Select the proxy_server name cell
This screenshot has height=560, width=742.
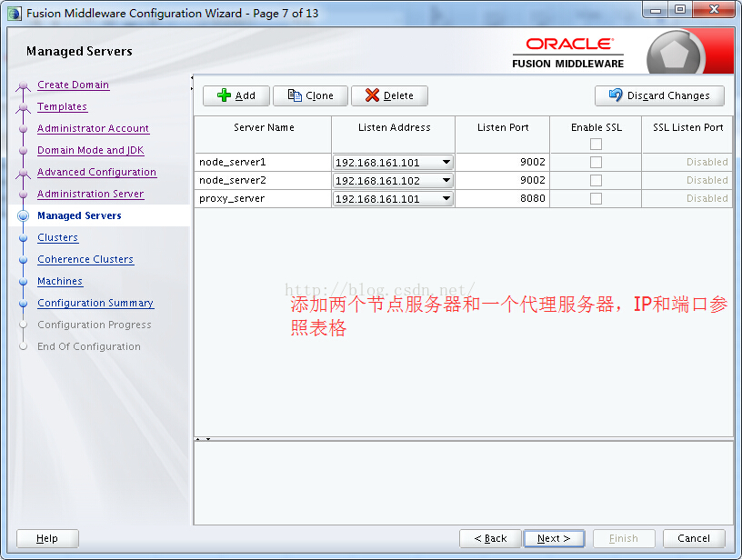coord(263,199)
